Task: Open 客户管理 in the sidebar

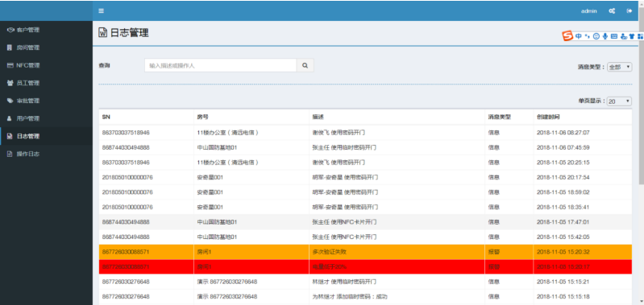Action: tap(47, 30)
